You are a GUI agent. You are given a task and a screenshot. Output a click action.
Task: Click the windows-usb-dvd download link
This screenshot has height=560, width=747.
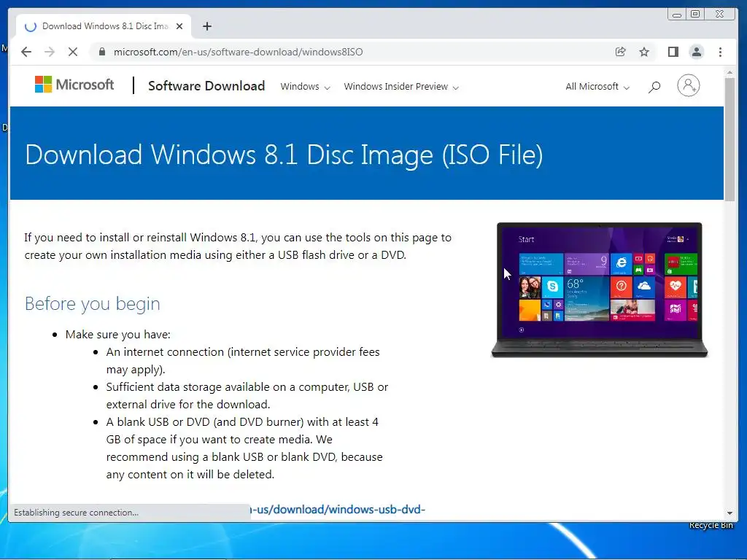(338, 510)
